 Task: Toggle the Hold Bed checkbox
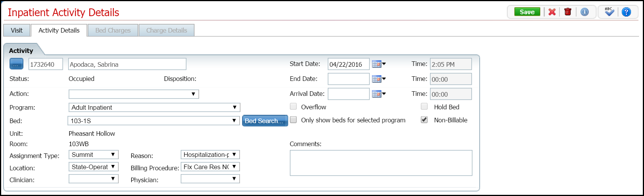click(424, 107)
